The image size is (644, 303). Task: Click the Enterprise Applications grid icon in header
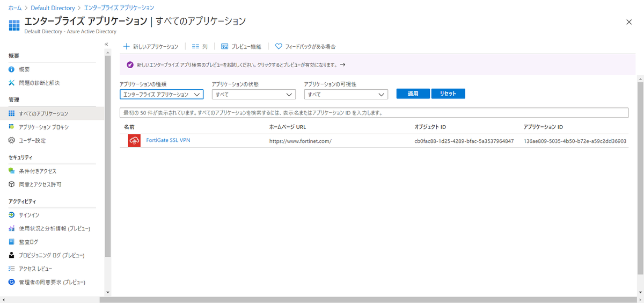point(14,25)
